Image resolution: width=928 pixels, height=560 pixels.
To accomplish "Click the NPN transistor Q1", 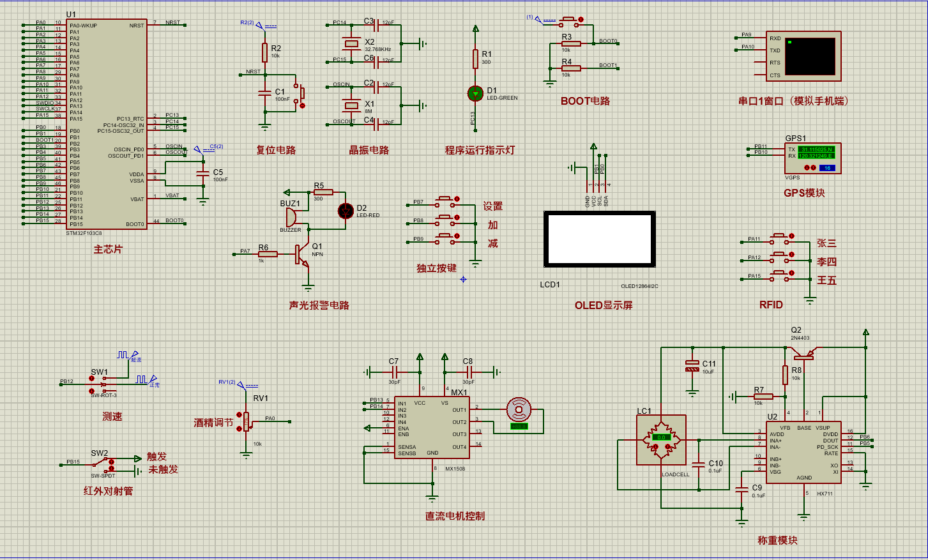I will pyautogui.click(x=302, y=254).
